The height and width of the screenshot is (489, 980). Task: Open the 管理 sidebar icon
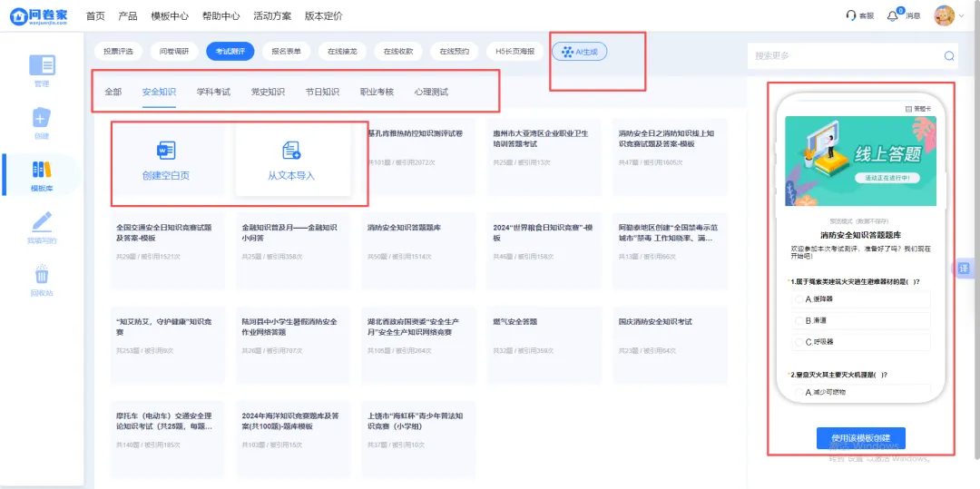42,65
